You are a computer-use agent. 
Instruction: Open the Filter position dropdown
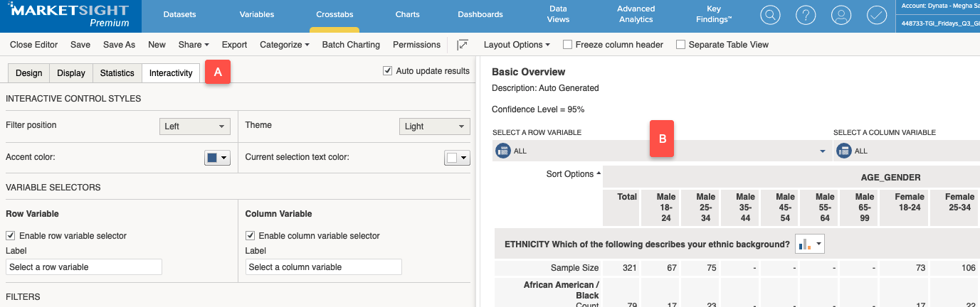[x=195, y=126]
